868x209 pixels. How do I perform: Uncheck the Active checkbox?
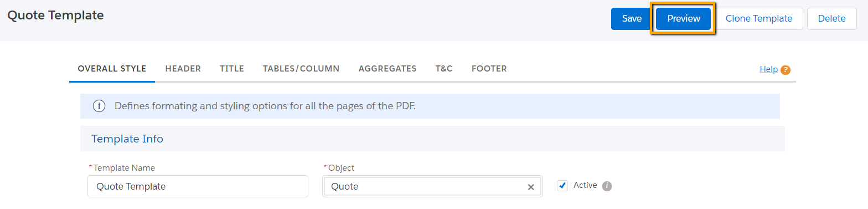coord(563,186)
